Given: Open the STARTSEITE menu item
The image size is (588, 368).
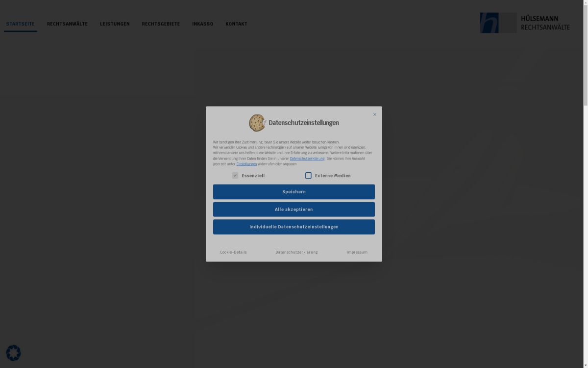Looking at the screenshot, I should 20,24.
